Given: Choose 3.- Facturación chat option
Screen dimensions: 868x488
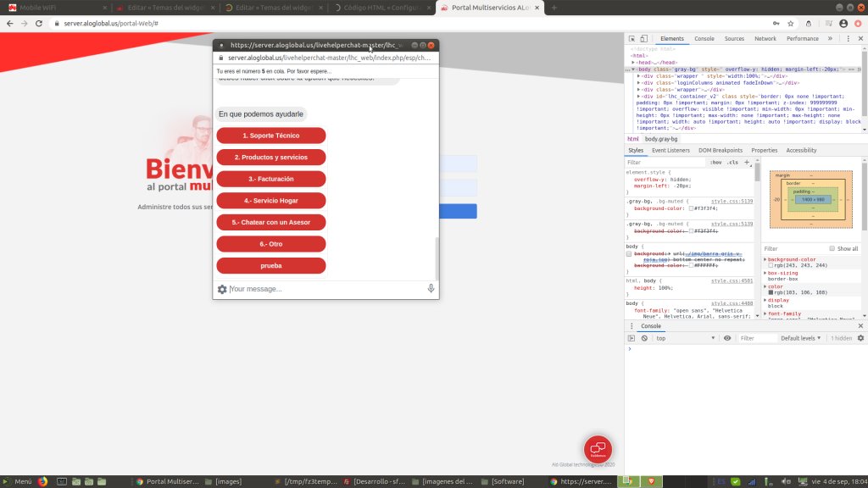Looking at the screenshot, I should 271,179.
